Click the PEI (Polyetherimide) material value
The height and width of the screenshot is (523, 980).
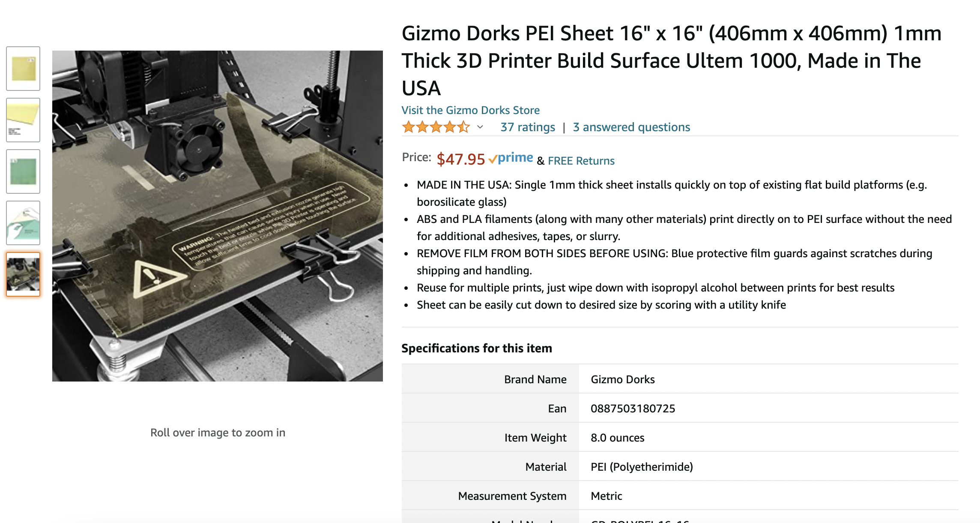point(642,467)
